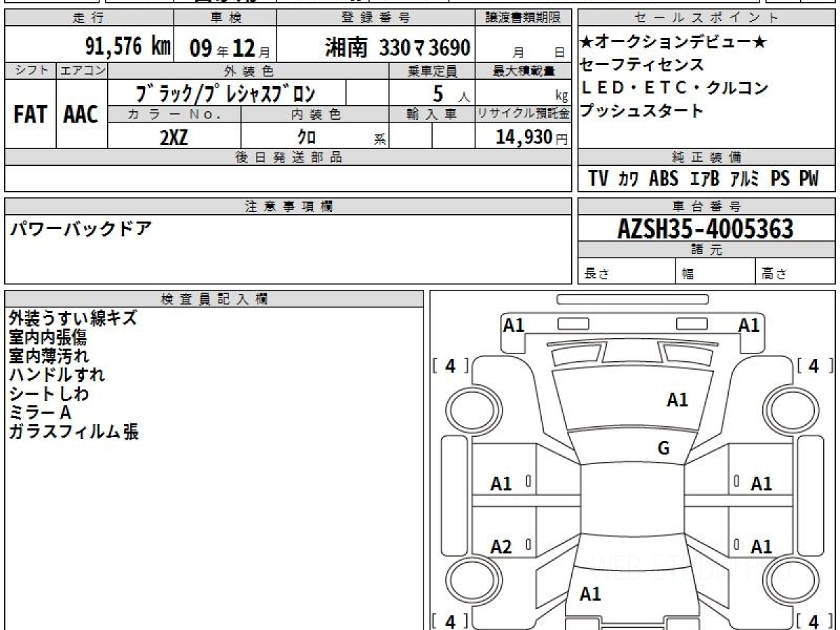Click カワ in genuine equipment row

pyautogui.click(x=629, y=179)
